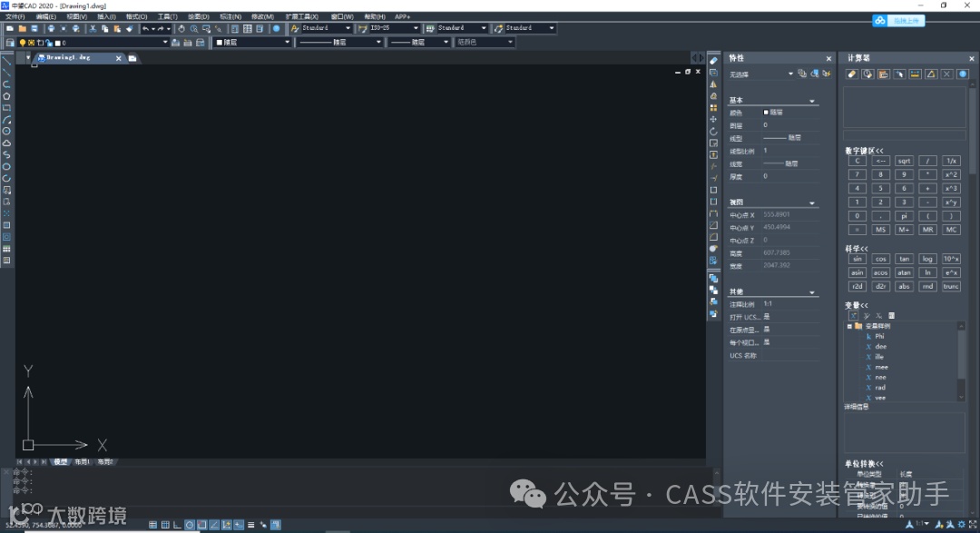980x533 pixels.
Task: Toggle Object Snap in status bar
Action: [201, 525]
